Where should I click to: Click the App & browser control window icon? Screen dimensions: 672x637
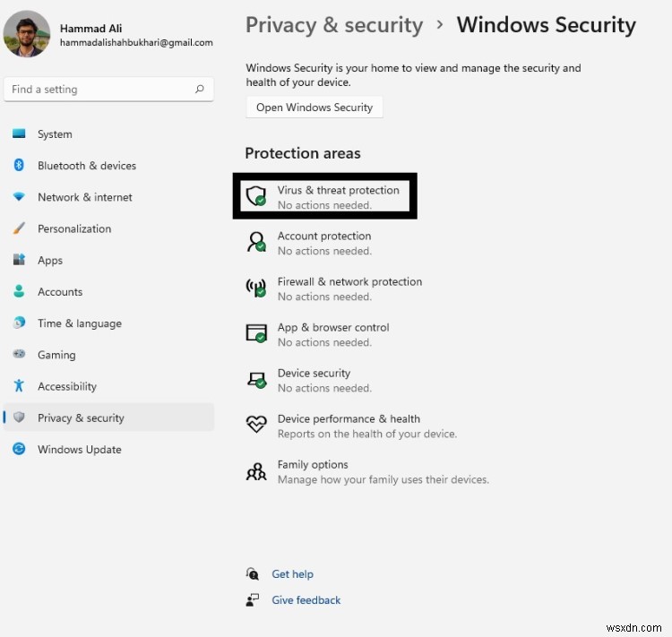(x=256, y=333)
